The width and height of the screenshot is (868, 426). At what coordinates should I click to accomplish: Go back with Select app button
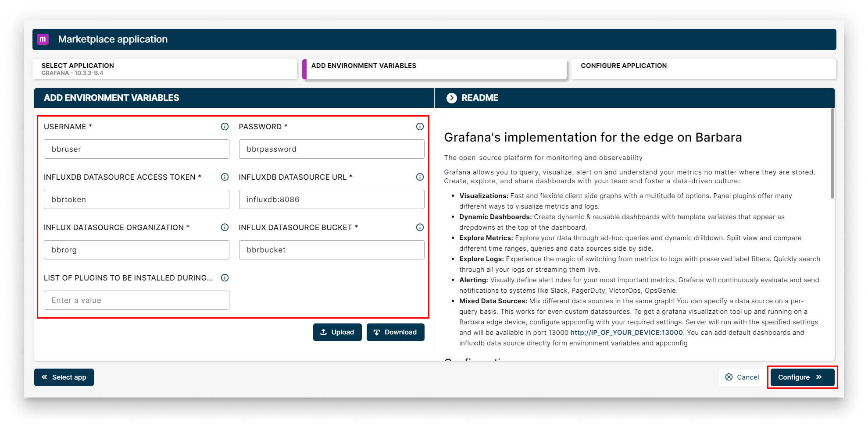64,377
